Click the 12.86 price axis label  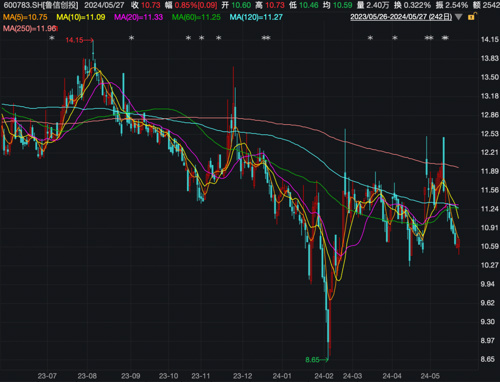pyautogui.click(x=490, y=115)
